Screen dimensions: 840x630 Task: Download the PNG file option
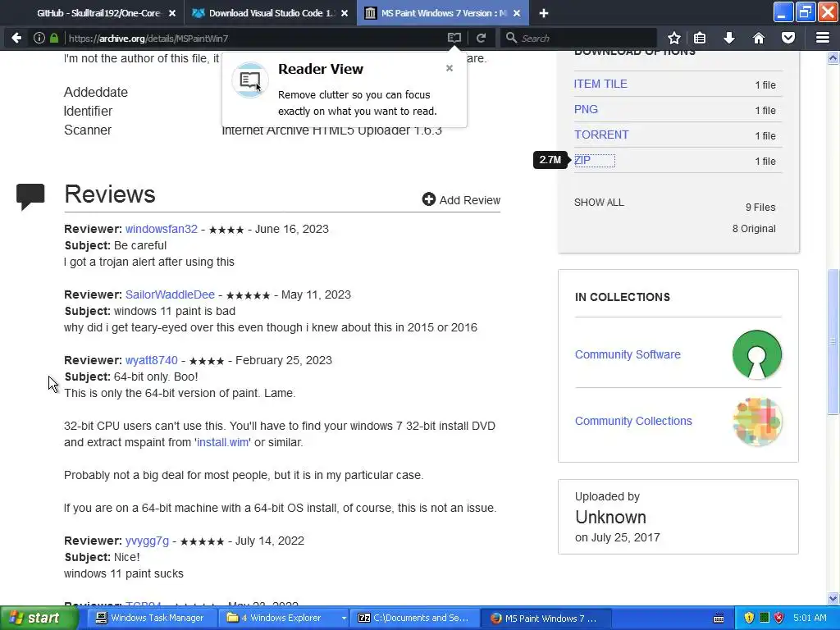[x=586, y=109]
